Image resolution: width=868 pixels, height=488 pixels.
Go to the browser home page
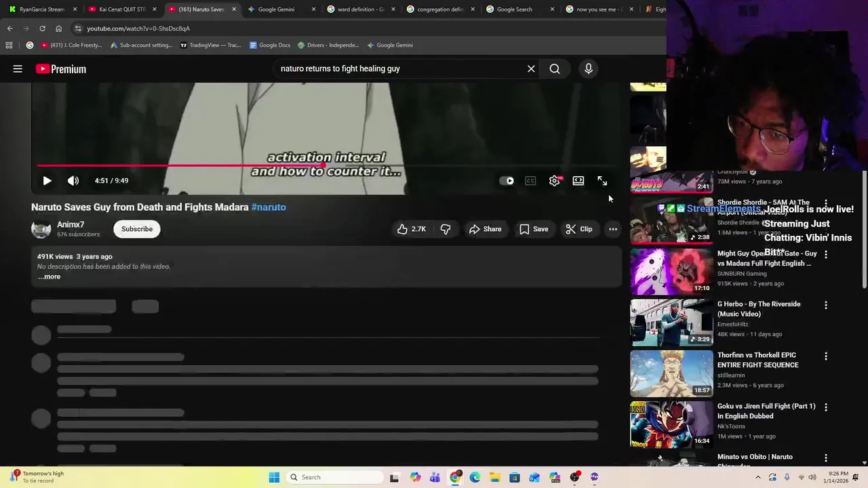58,28
